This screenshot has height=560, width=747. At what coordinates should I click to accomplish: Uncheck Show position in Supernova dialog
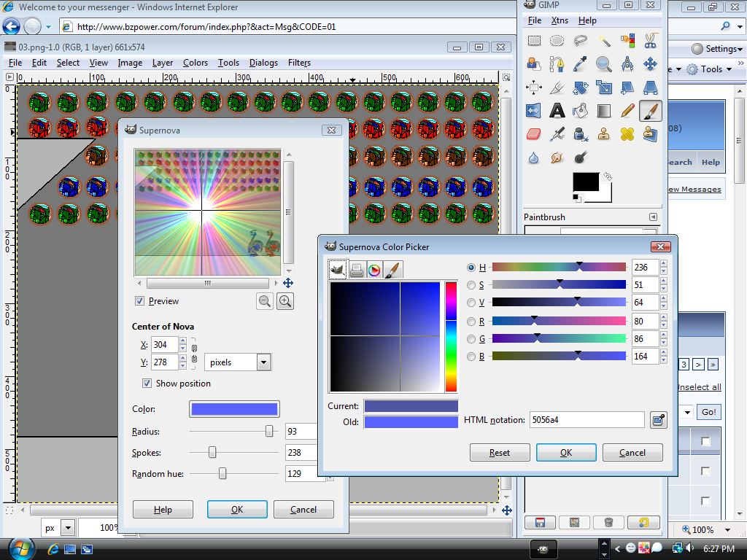pos(147,383)
